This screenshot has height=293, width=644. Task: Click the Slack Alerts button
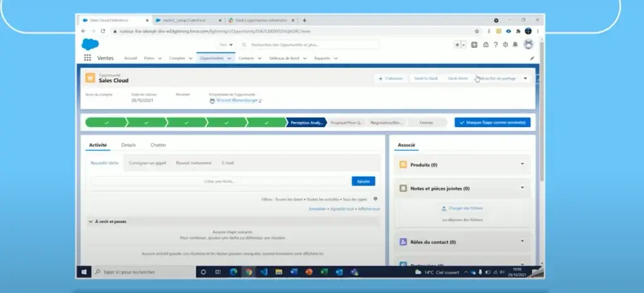pyautogui.click(x=458, y=79)
